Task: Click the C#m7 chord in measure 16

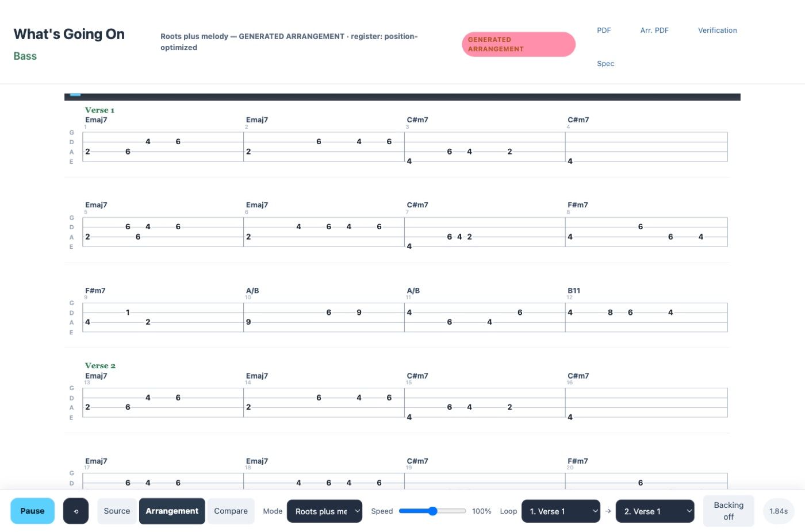Action: coord(578,376)
